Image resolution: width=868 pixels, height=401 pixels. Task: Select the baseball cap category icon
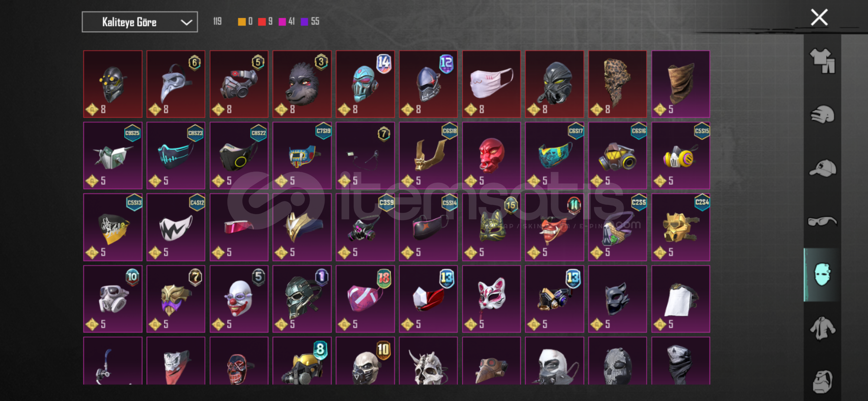point(822,168)
